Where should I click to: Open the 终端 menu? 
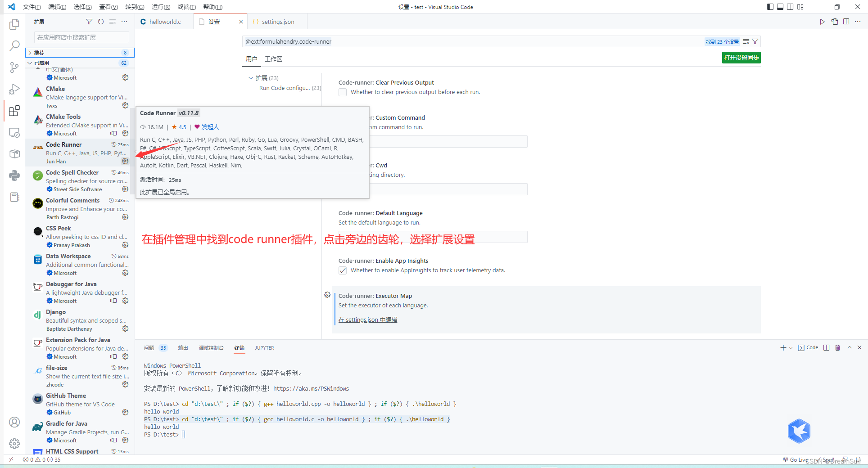point(186,7)
